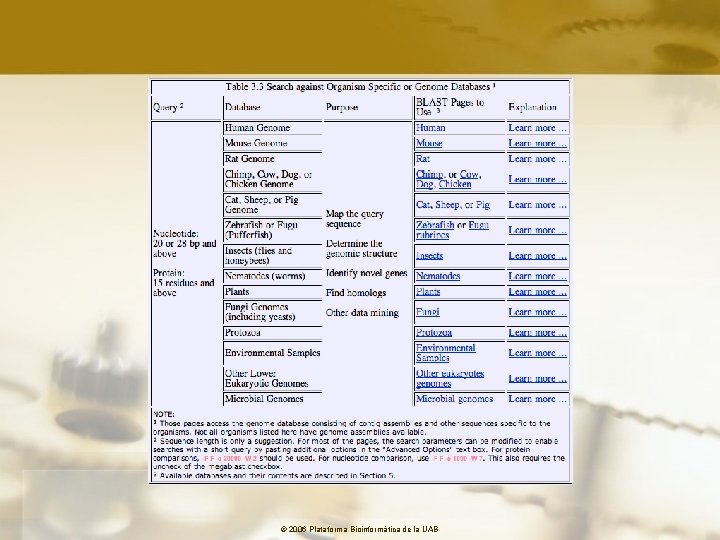The width and height of the screenshot is (720, 540).
Task: Open the Protozoa BLAST link
Action: pyautogui.click(x=434, y=332)
